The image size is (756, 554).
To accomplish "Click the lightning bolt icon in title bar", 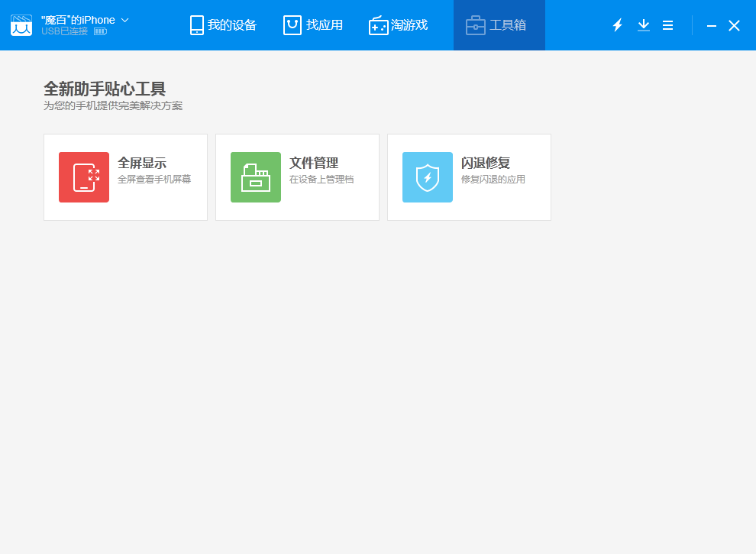I will pyautogui.click(x=618, y=25).
